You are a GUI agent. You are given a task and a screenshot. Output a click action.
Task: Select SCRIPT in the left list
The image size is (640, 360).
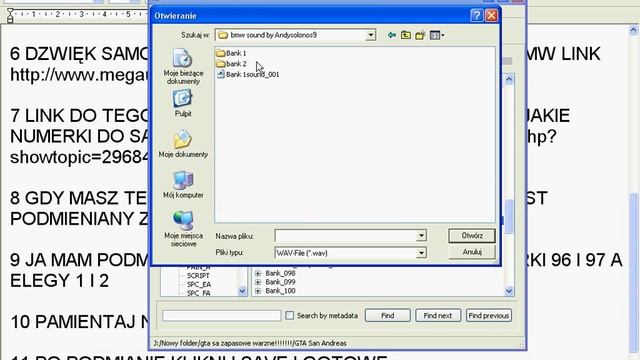pyautogui.click(x=198, y=276)
